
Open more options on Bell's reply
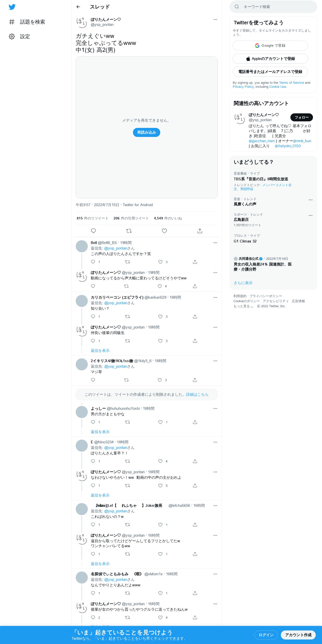tap(215, 243)
